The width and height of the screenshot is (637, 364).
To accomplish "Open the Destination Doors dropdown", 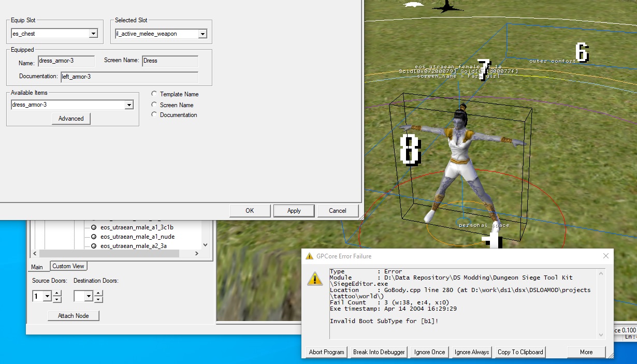I will tap(89, 297).
